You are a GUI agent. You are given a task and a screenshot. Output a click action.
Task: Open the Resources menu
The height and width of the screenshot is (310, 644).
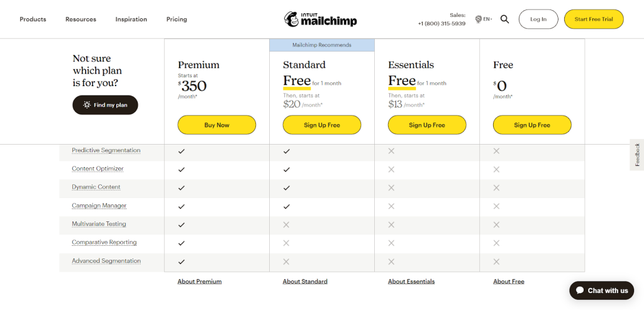80,19
